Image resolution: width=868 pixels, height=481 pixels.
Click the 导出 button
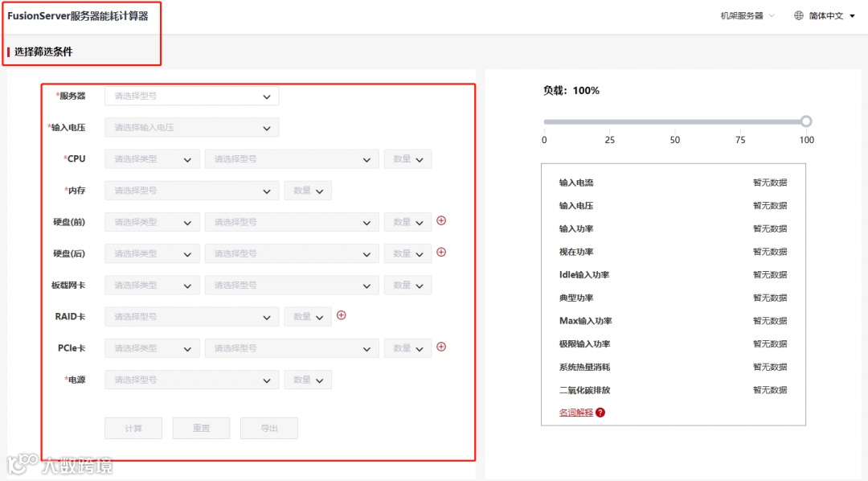(269, 429)
